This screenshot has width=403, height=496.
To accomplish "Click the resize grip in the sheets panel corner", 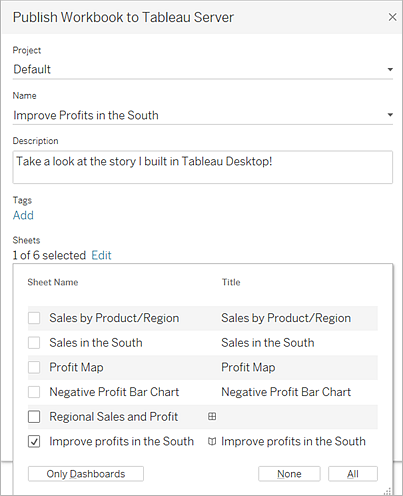I will [x=387, y=491].
